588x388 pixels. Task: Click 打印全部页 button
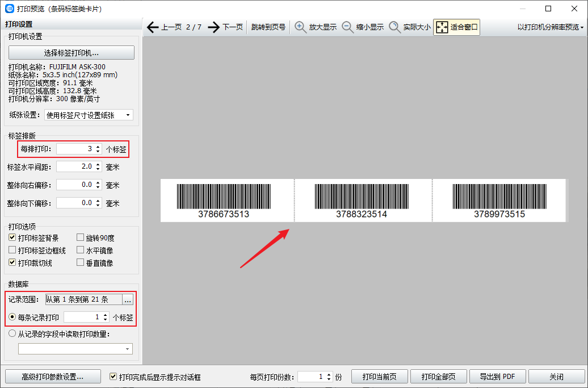point(438,377)
